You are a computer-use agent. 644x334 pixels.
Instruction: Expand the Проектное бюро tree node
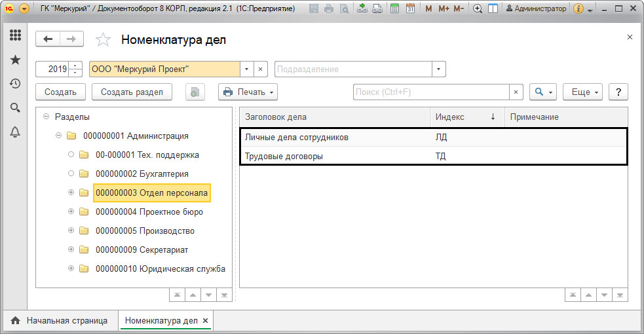(x=71, y=212)
